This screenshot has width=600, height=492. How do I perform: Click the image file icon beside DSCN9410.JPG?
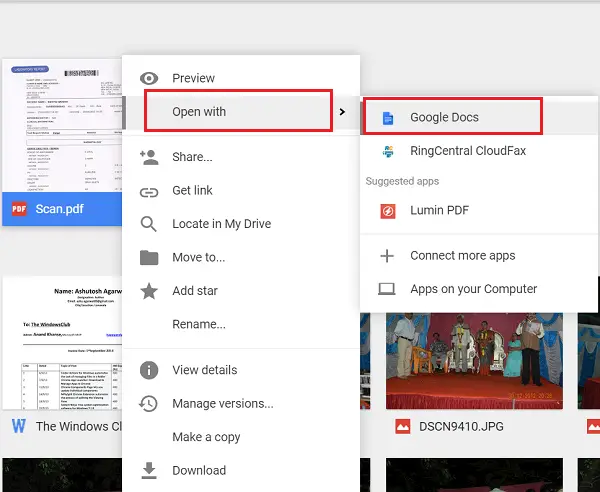coord(403,426)
